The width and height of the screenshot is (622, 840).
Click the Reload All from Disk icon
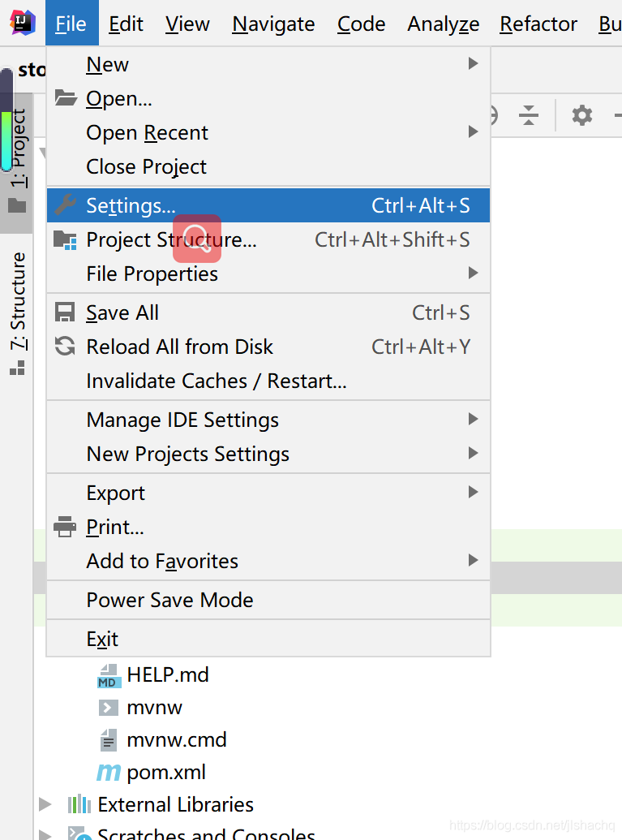(x=65, y=347)
